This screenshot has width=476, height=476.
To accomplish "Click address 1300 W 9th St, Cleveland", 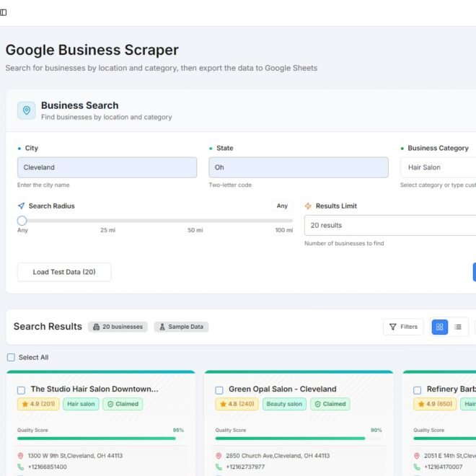I will [x=75, y=456].
